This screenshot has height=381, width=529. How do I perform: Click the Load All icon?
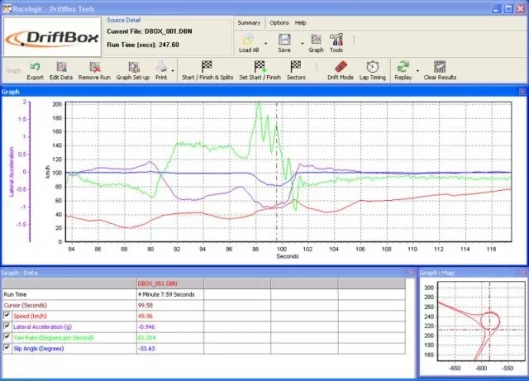249,40
